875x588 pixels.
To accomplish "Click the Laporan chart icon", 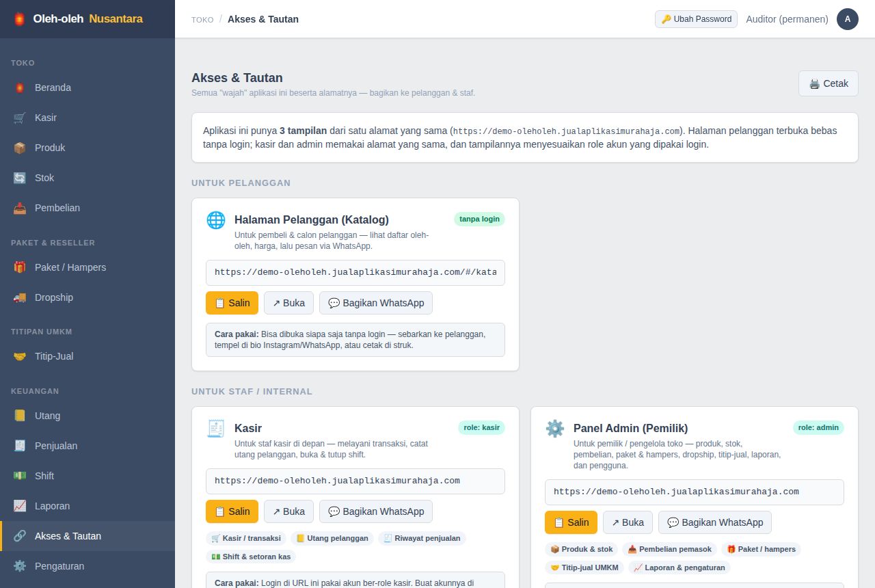I will [x=20, y=506].
